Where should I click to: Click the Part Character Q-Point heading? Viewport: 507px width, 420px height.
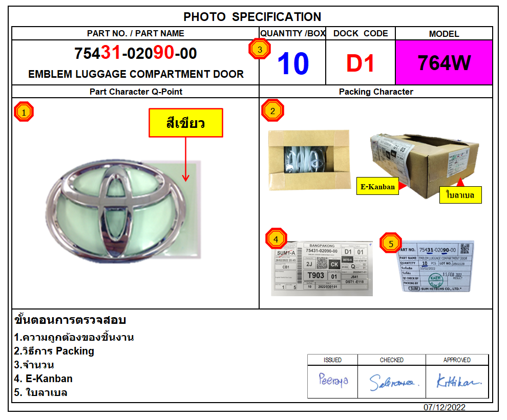[x=136, y=92]
